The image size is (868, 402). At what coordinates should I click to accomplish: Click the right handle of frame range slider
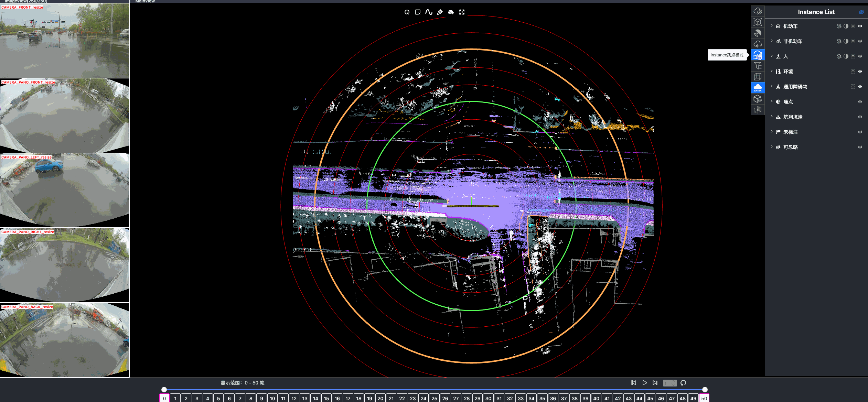(705, 389)
